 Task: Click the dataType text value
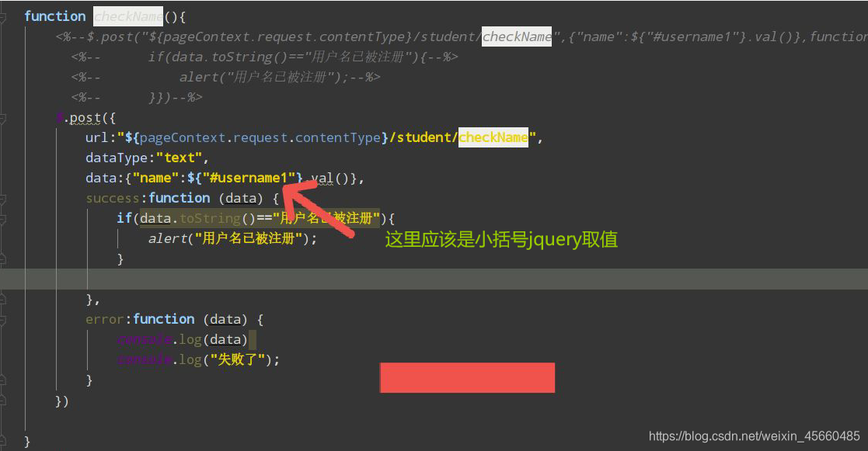(x=180, y=158)
